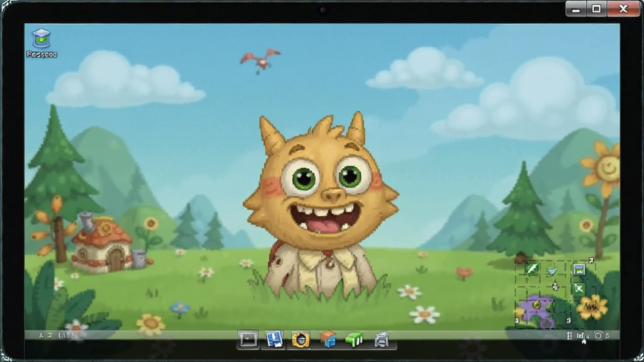This screenshot has width=644, height=362.
Task: Select the green feather icon in the widget
Action: tap(532, 269)
